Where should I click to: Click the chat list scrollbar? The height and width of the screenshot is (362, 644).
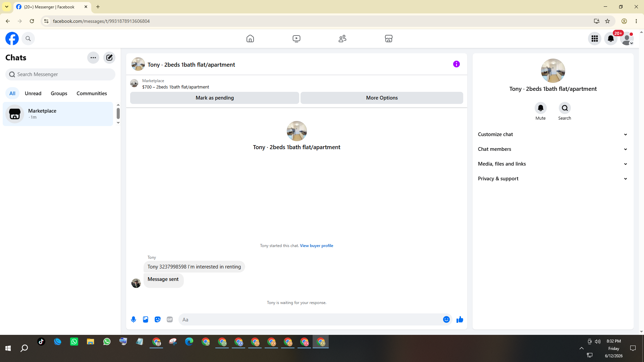pos(118,114)
